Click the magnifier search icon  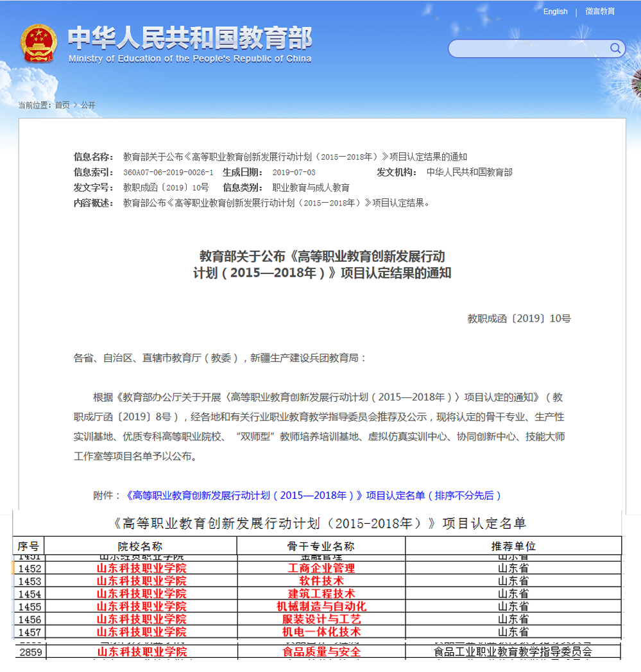coord(615,48)
